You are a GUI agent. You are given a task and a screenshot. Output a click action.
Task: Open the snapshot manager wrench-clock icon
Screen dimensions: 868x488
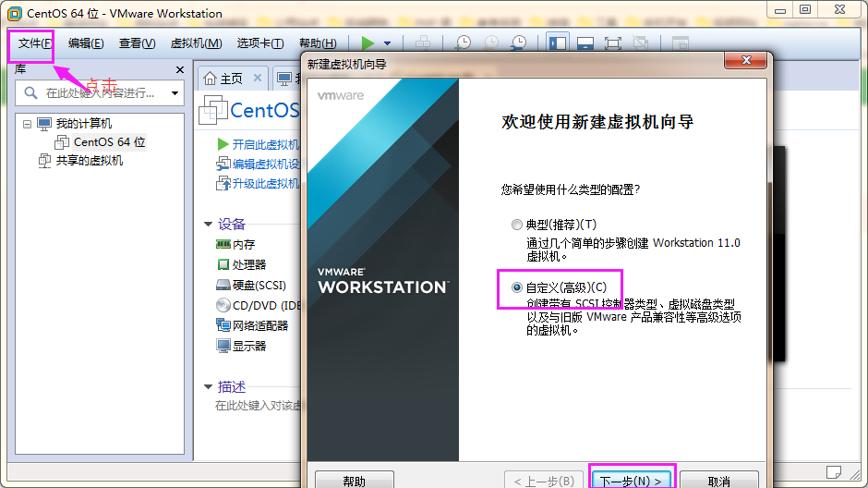coord(519,43)
